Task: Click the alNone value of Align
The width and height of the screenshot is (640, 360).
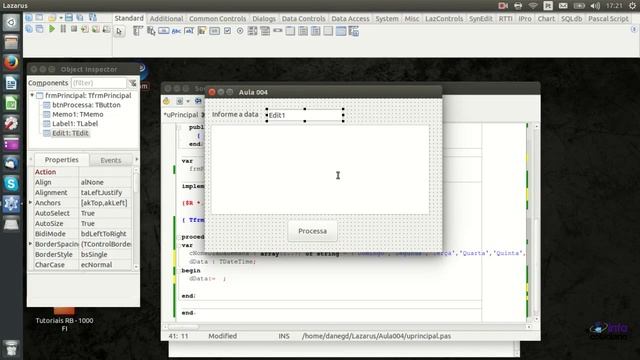Action: point(92,182)
